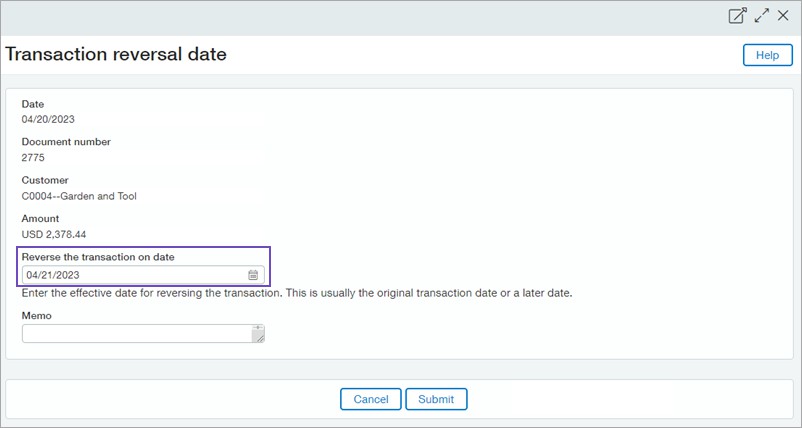802x428 pixels.
Task: Open the calendar date picker icon
Action: pos(253,275)
